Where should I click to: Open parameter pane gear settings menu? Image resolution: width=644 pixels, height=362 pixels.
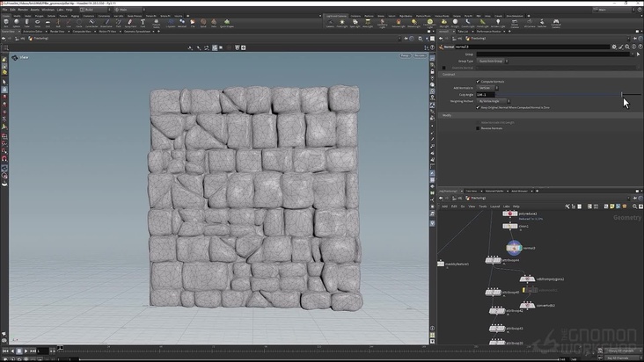coord(614,47)
